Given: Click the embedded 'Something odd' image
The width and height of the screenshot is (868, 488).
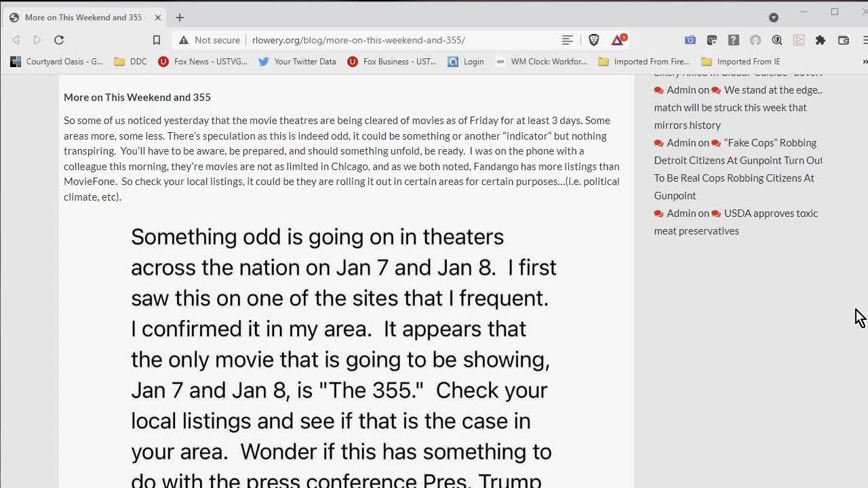Looking at the screenshot, I should (344, 356).
